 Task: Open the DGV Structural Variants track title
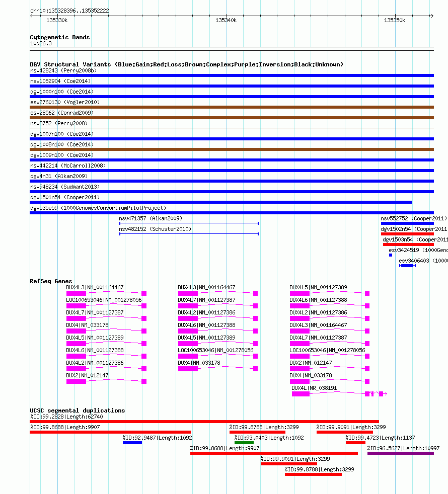click(x=187, y=64)
